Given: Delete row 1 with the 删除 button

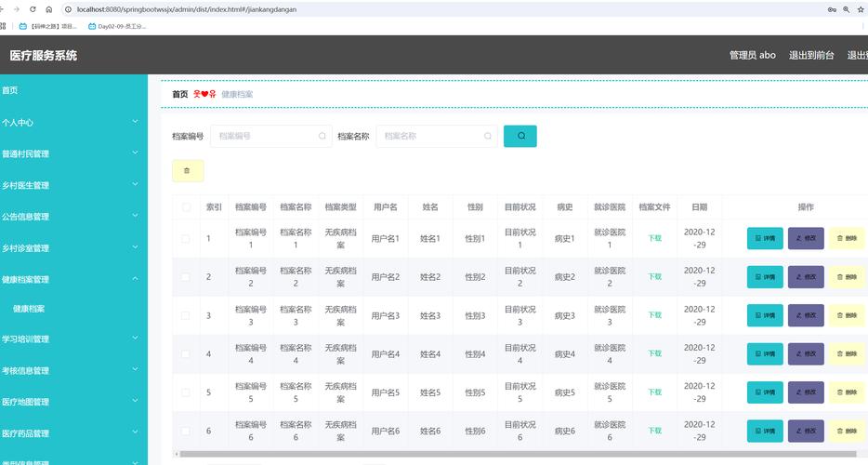Looking at the screenshot, I should coord(847,238).
